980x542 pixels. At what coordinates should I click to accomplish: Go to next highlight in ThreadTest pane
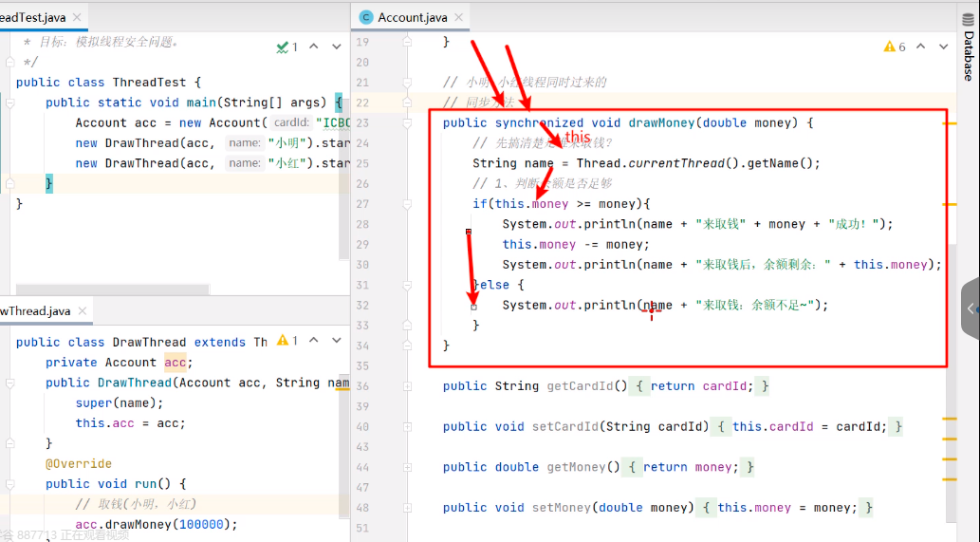tap(337, 47)
